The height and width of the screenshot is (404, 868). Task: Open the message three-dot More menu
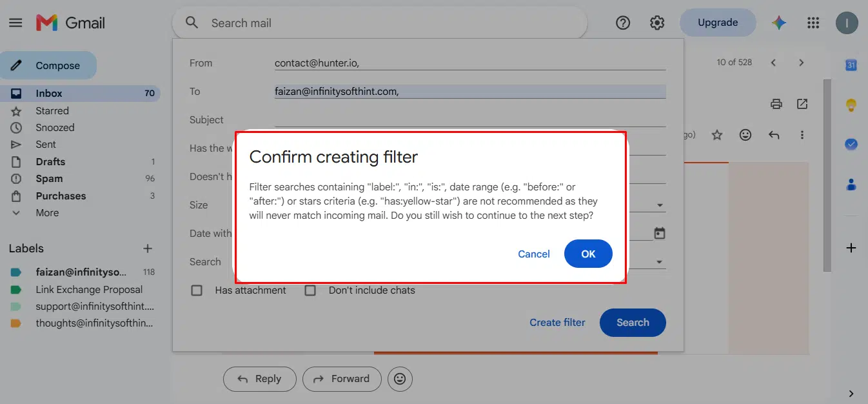[802, 135]
